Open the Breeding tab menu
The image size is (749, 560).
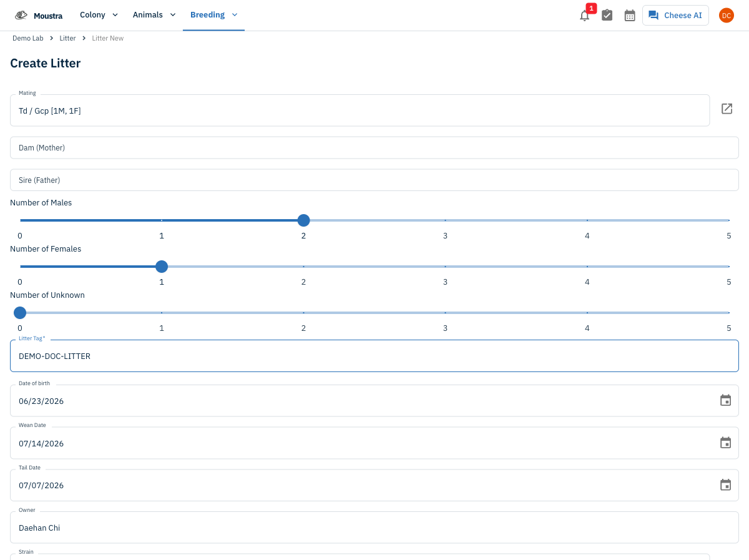tap(213, 15)
